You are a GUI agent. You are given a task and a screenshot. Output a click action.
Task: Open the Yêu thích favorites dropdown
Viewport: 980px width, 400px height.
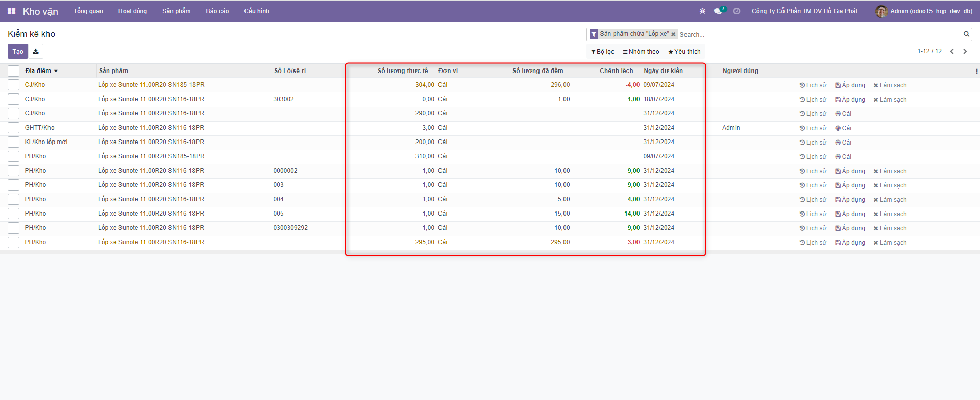(x=684, y=52)
